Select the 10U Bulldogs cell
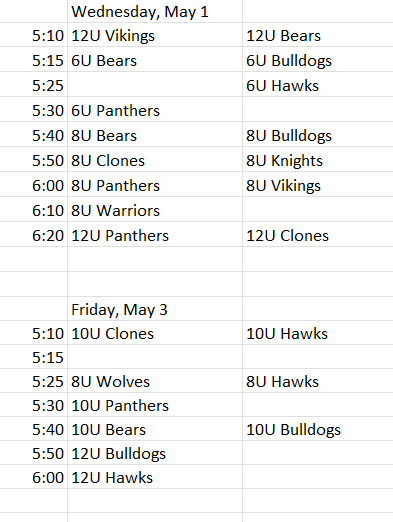This screenshot has height=522, width=393. 318,429
